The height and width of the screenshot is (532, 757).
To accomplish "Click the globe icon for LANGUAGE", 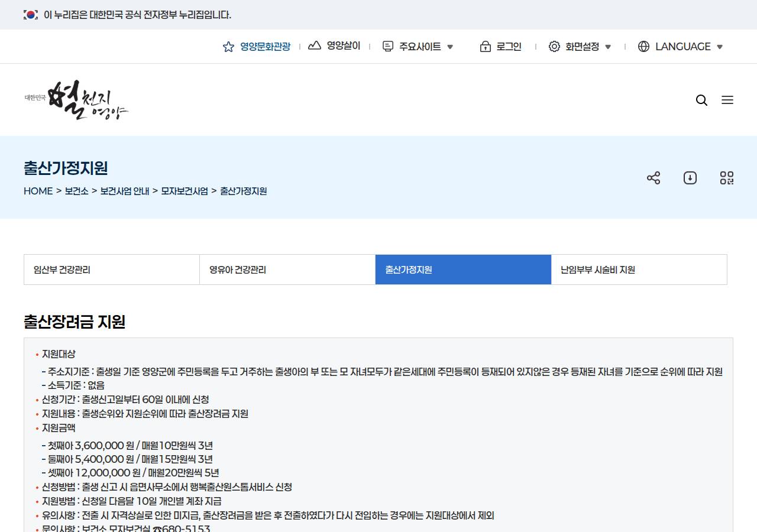I will pyautogui.click(x=644, y=46).
